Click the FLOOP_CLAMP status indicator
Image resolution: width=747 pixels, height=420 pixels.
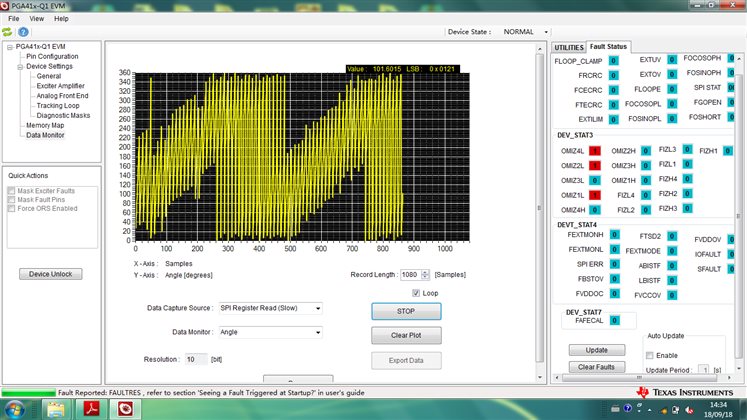point(614,61)
